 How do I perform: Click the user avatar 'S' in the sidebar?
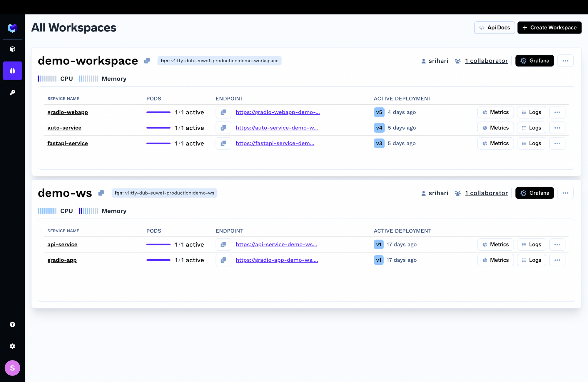point(12,368)
